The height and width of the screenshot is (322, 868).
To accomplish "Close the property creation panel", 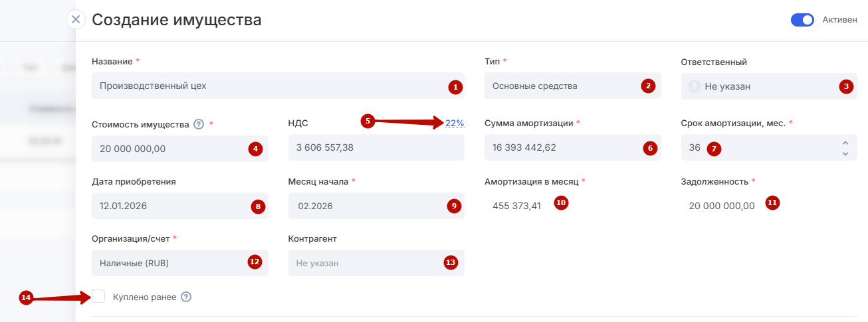I will pyautogui.click(x=76, y=19).
